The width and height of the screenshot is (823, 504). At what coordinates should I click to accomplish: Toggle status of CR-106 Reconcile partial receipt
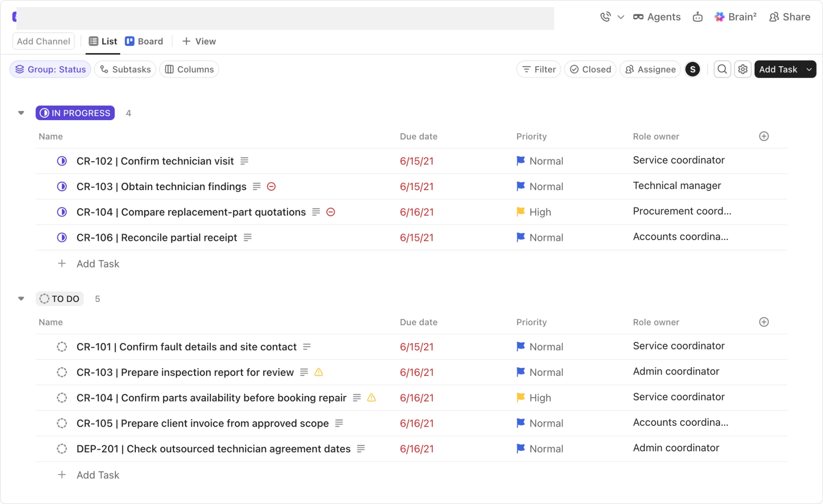(x=62, y=237)
